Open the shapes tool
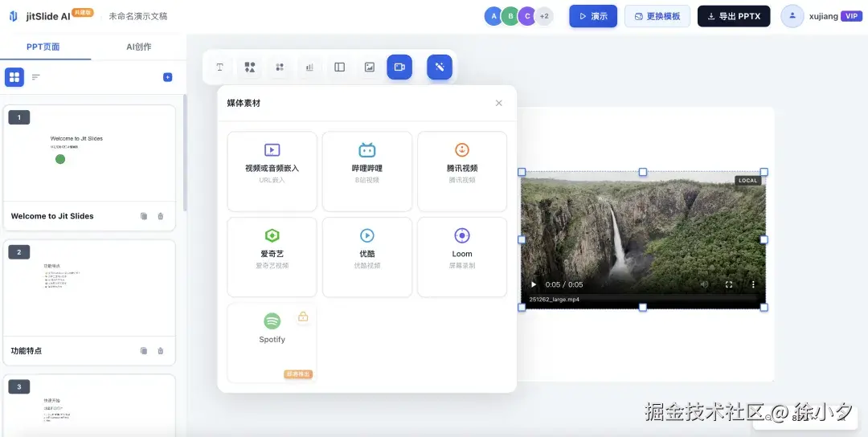 point(250,67)
